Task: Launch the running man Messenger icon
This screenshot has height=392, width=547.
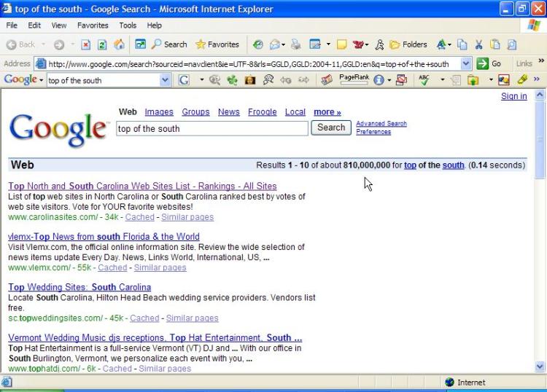Action: tap(379, 44)
